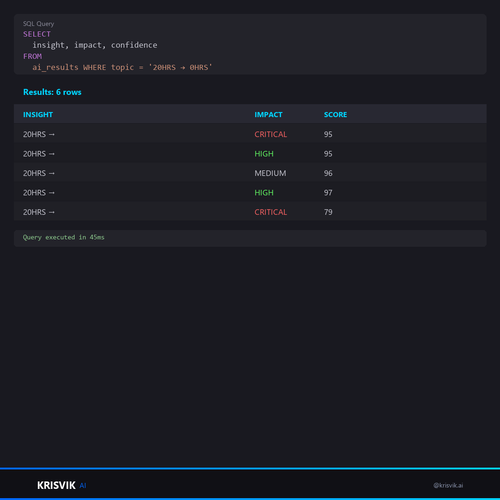Select score 95 in the HIGH row
Image resolution: width=500 pixels, height=500 pixels.
[x=328, y=154]
